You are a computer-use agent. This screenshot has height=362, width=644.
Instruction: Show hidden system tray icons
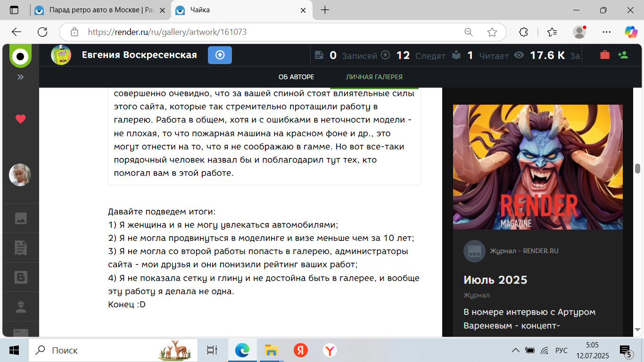pyautogui.click(x=516, y=350)
